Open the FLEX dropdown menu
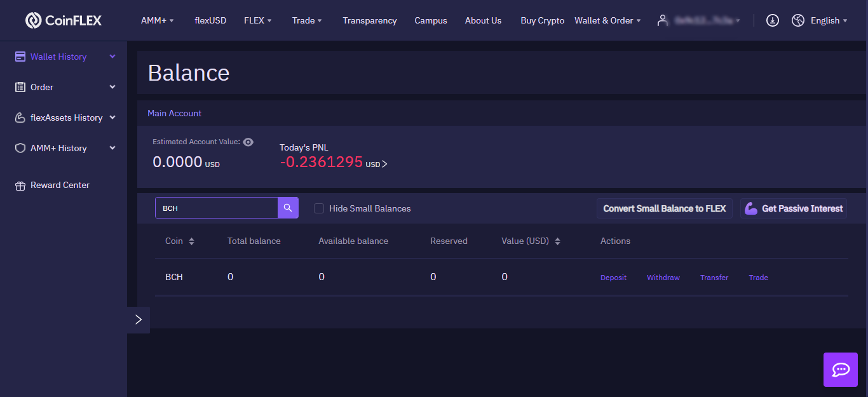868x397 pixels. click(x=258, y=20)
